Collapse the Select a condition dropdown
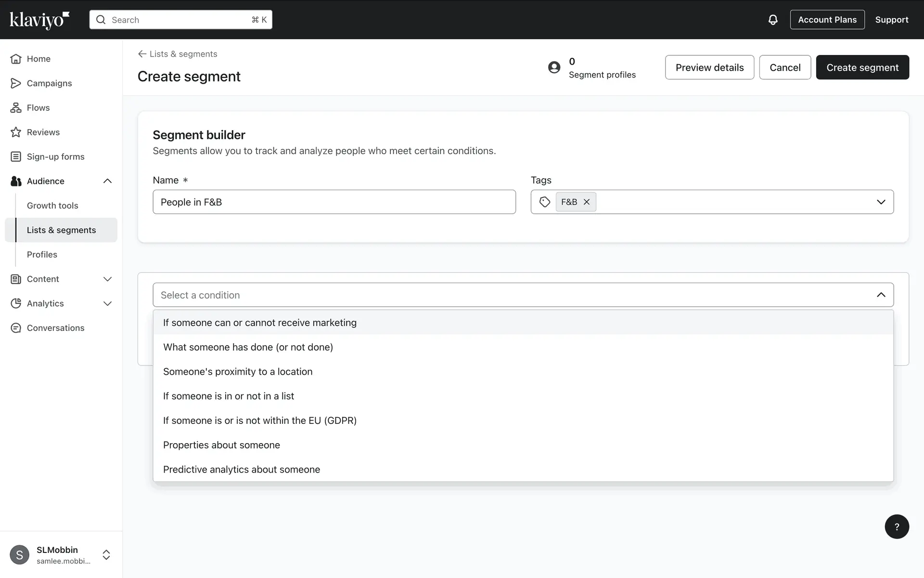 [x=881, y=295]
